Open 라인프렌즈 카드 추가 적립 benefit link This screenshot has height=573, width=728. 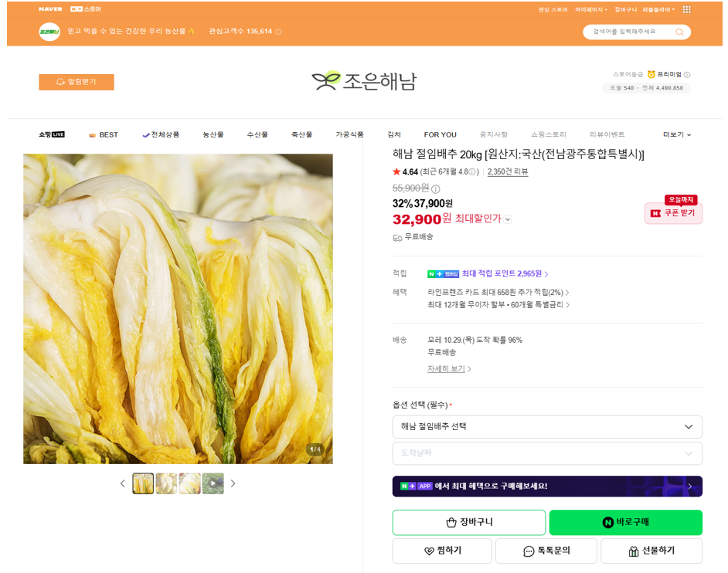[498, 293]
